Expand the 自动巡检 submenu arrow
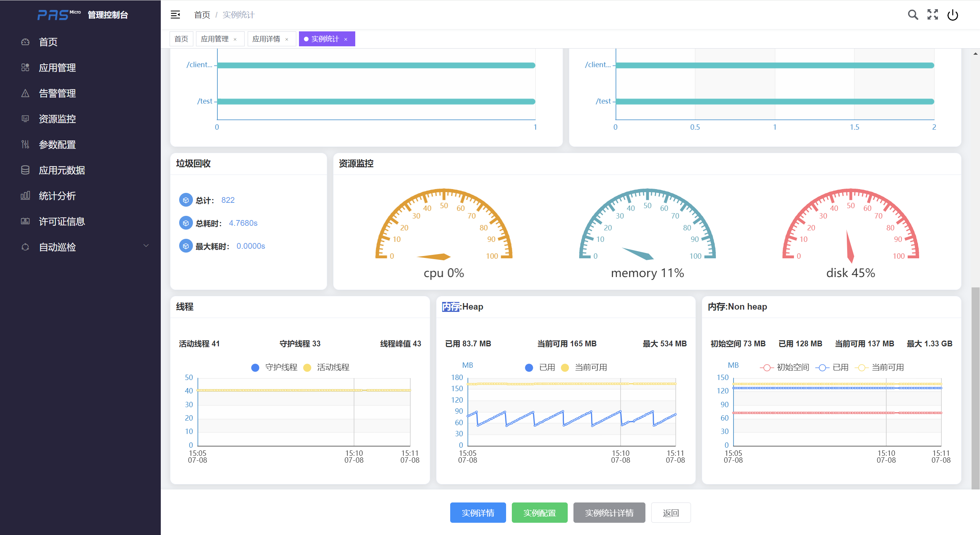980x535 pixels. coord(146,246)
